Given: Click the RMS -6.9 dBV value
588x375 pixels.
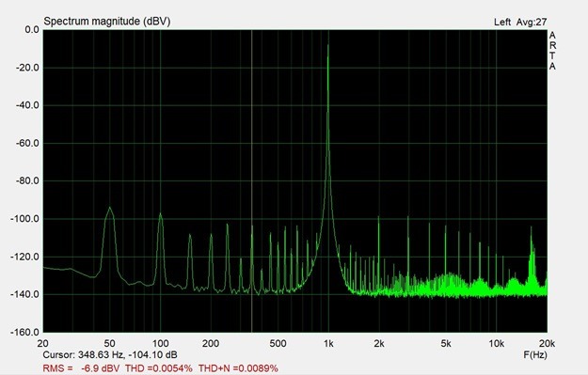Looking at the screenshot, I should coord(81,368).
